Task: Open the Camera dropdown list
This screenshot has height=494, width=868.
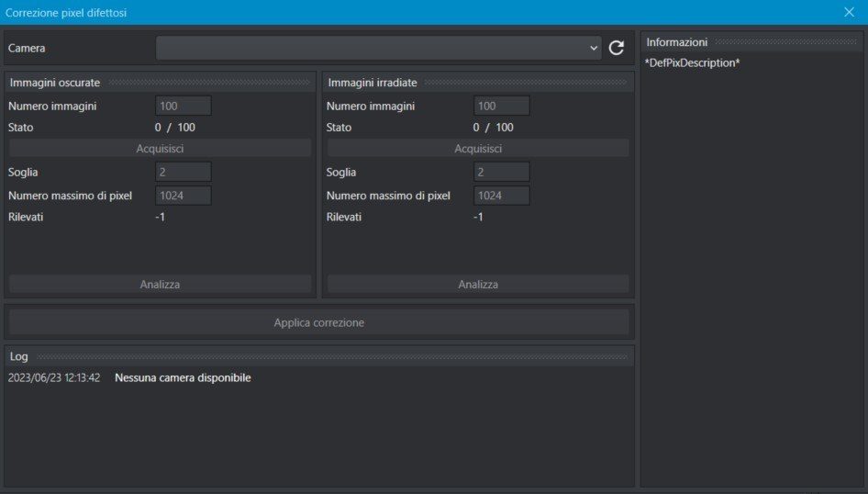Action: click(x=379, y=48)
